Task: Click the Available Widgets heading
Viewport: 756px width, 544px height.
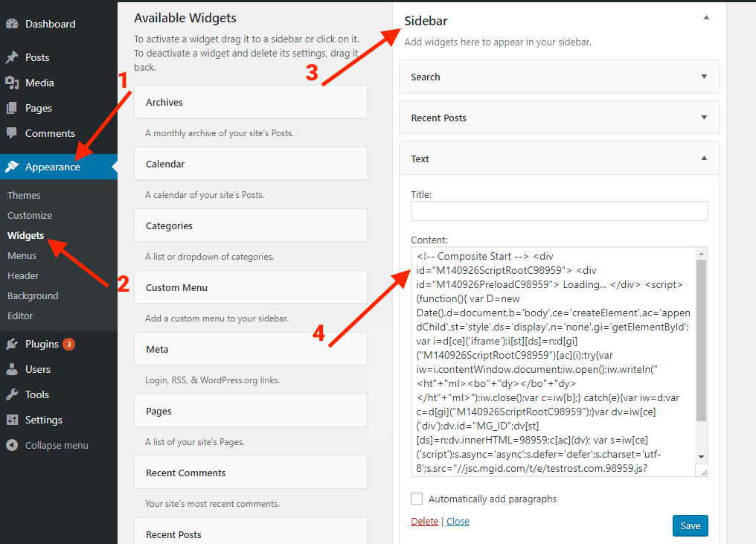Action: (185, 18)
